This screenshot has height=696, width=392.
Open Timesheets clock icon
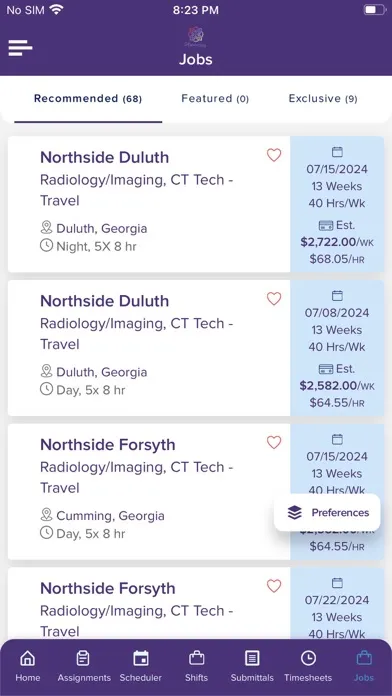pyautogui.click(x=308, y=658)
